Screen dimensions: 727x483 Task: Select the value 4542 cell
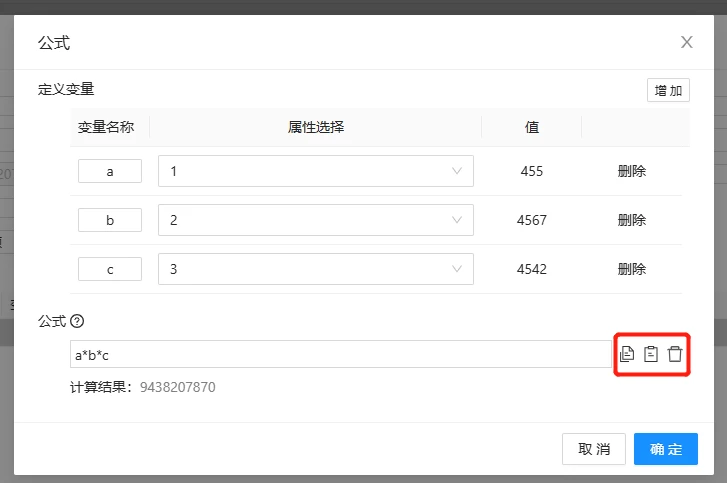pyautogui.click(x=532, y=269)
